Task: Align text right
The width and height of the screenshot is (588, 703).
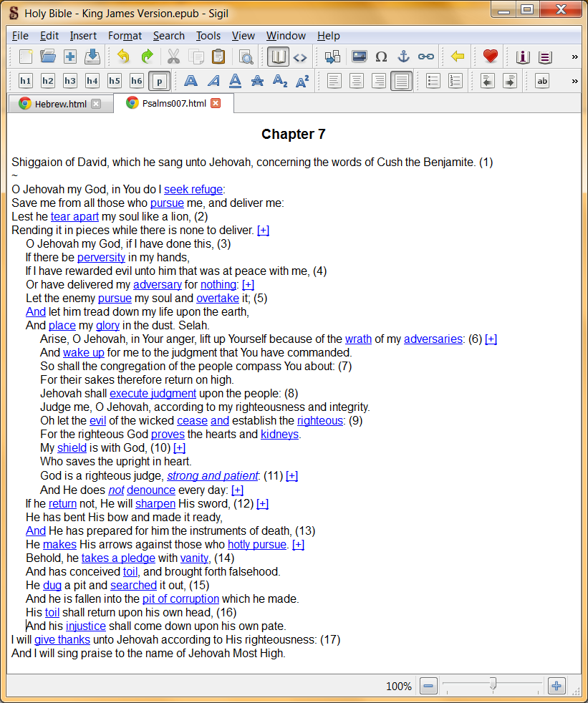Action: pyautogui.click(x=379, y=81)
